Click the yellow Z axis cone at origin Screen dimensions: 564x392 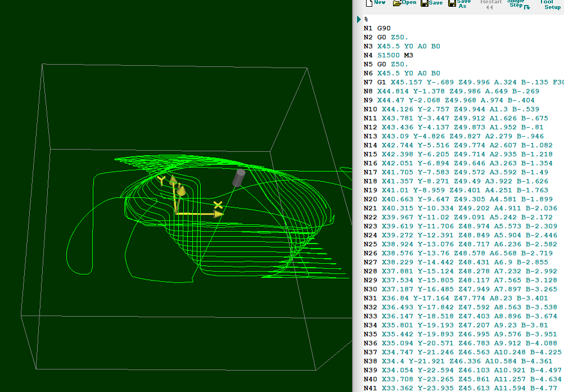(x=181, y=191)
